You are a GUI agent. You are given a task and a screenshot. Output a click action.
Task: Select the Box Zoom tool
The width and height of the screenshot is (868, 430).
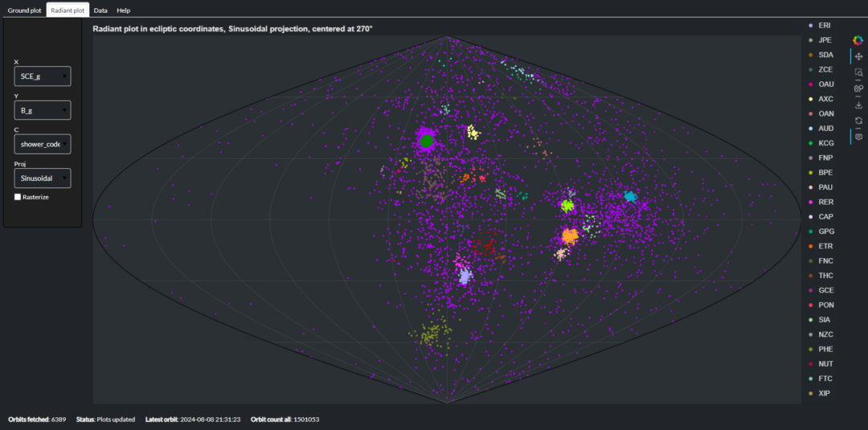pyautogui.click(x=858, y=72)
